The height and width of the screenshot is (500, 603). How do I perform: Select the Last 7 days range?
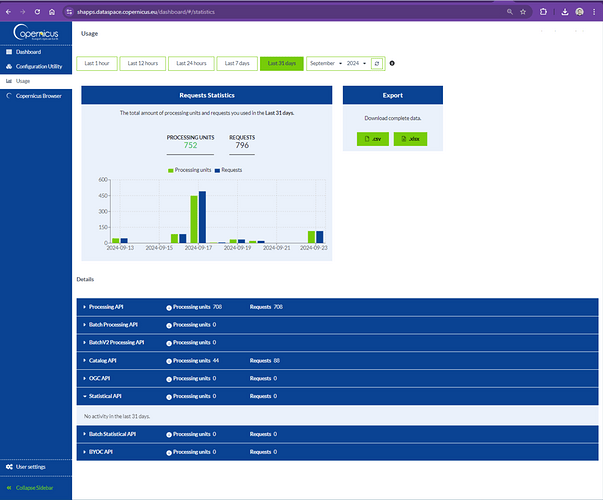(236, 63)
